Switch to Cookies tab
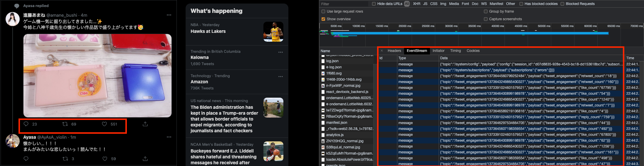 tap(473, 51)
